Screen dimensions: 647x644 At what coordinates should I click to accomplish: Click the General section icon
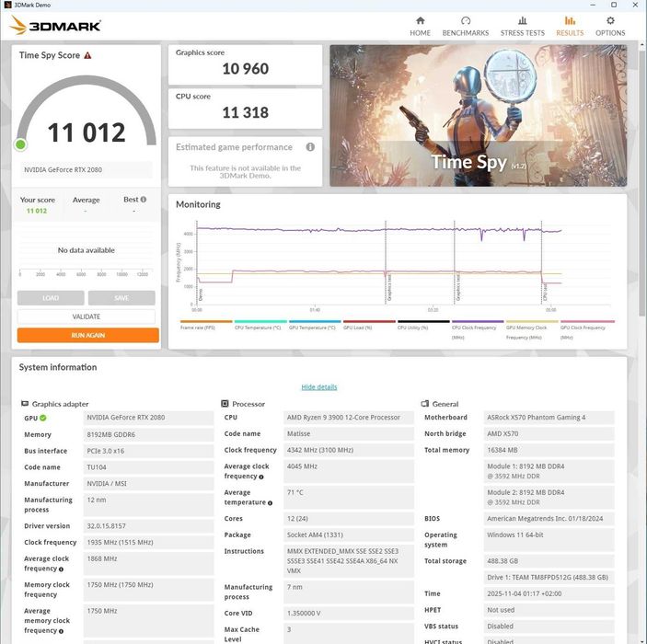click(425, 404)
